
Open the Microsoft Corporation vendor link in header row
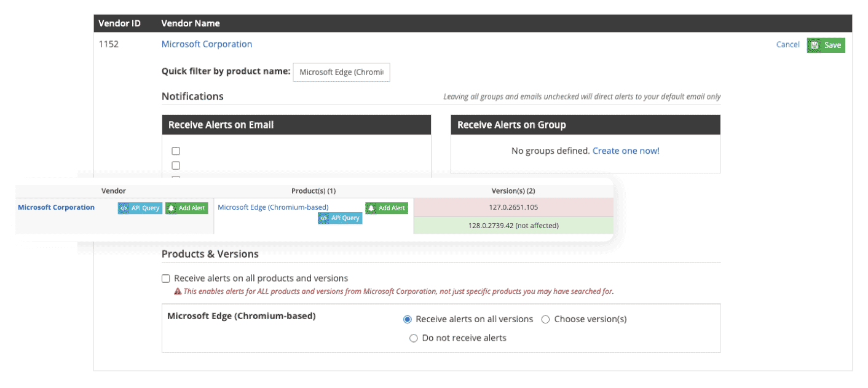click(x=207, y=44)
